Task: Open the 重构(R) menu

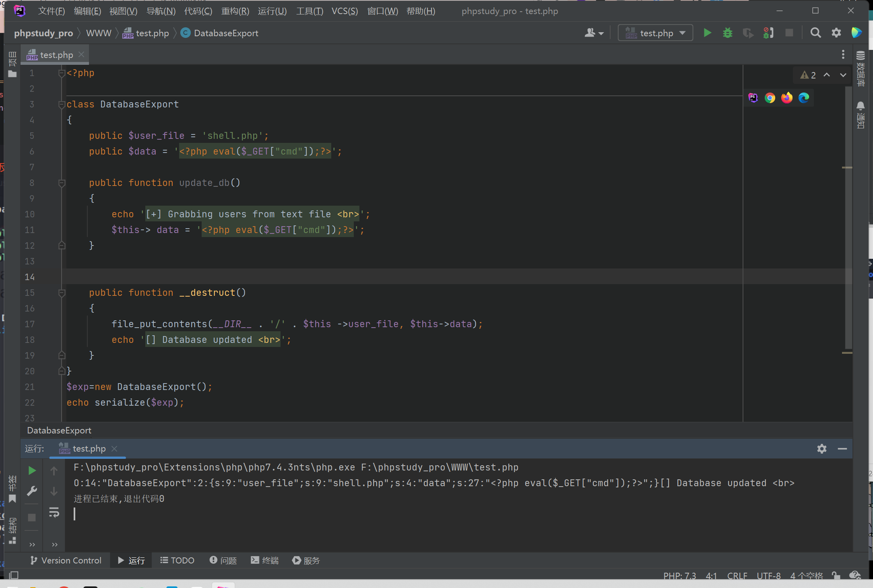Action: (235, 11)
